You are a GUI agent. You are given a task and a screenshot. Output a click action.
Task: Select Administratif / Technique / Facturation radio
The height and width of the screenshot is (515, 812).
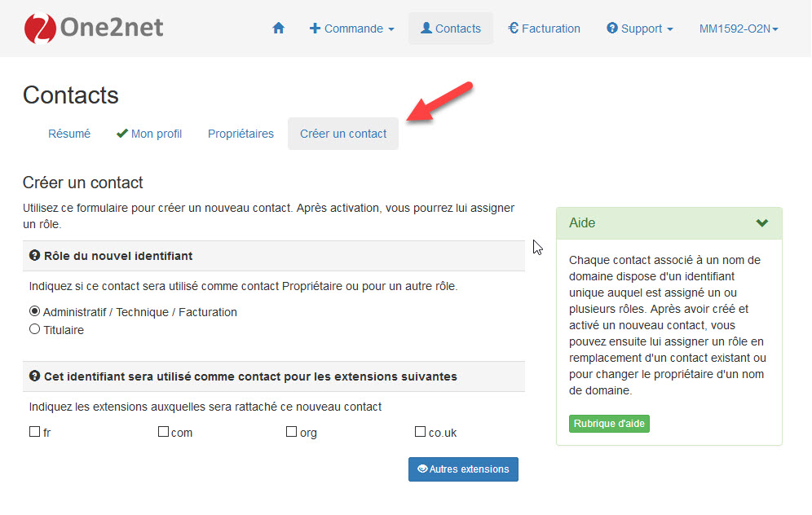click(35, 311)
